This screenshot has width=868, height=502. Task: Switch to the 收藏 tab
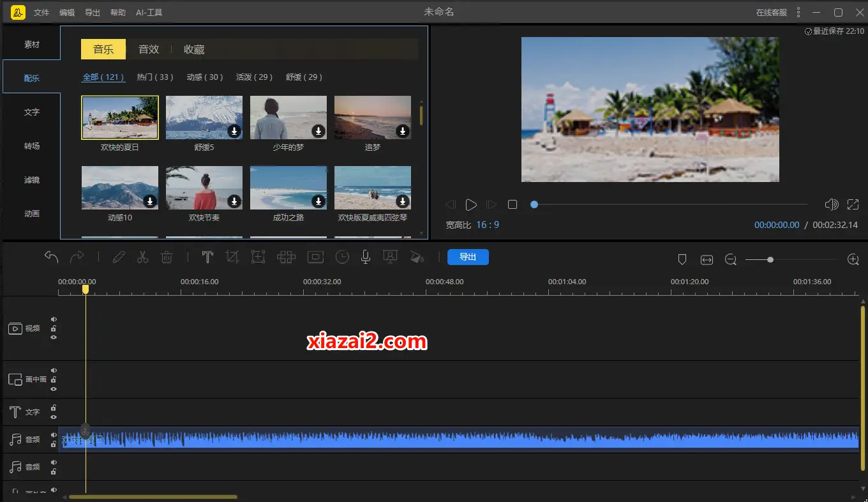[x=194, y=49]
